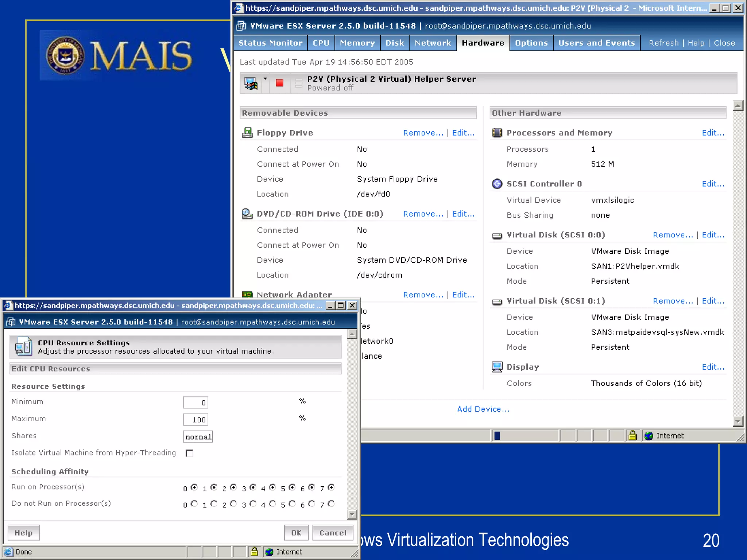Click the Minimum CPU percent input field
Image resolution: width=747 pixels, height=560 pixels.
coord(196,402)
